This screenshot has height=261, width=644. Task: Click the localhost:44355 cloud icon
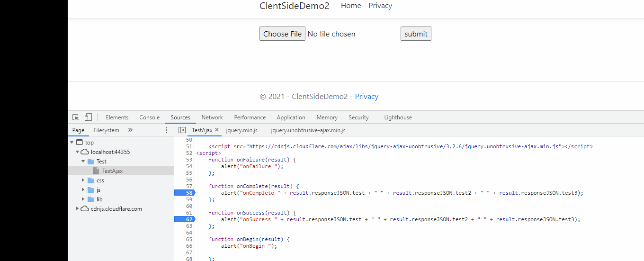pyautogui.click(x=85, y=152)
